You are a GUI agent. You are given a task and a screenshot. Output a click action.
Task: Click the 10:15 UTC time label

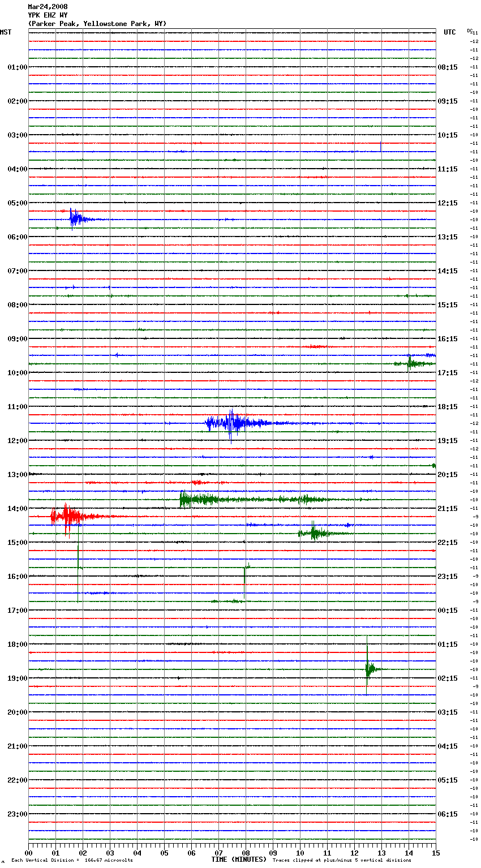[x=448, y=135]
